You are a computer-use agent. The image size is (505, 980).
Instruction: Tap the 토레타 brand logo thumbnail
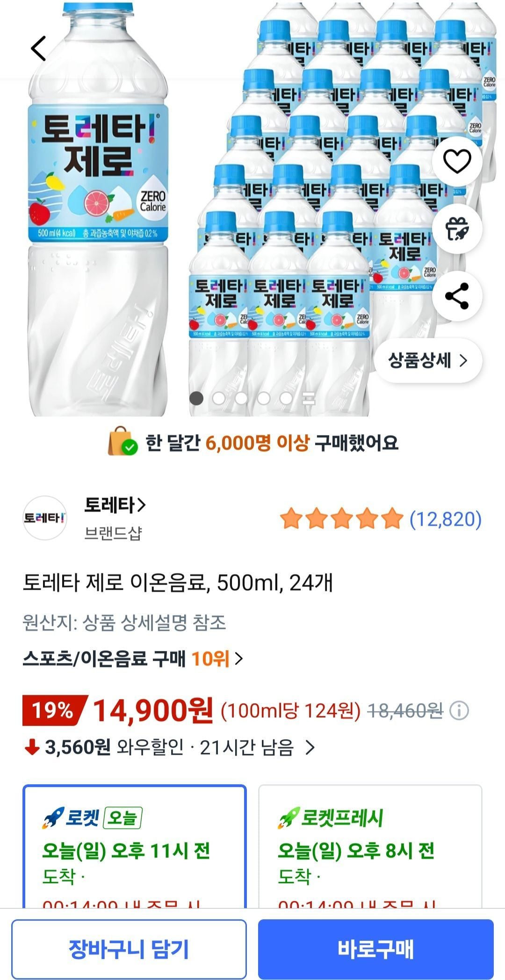pos(45,518)
